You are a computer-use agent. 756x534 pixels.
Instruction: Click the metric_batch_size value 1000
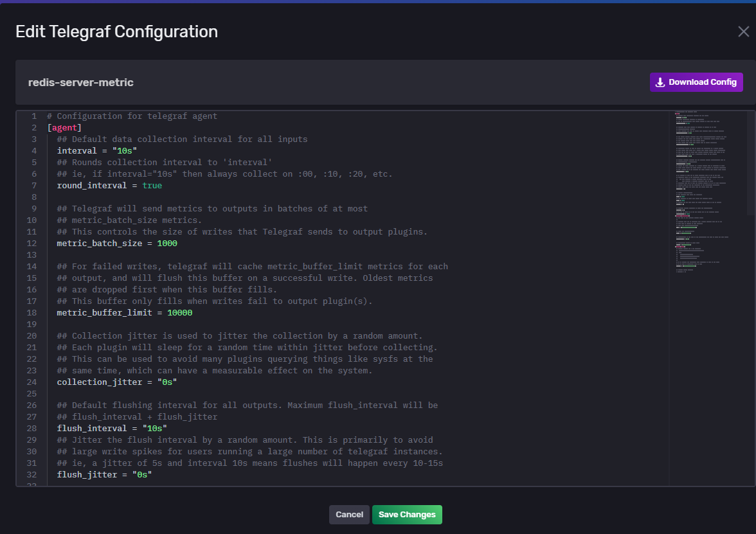point(167,244)
